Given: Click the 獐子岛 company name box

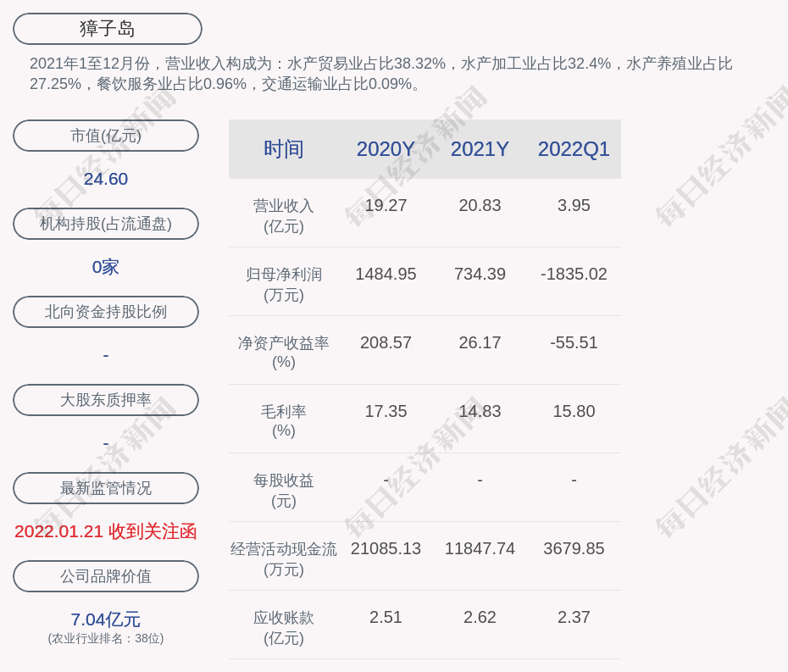Looking at the screenshot, I should [106, 28].
